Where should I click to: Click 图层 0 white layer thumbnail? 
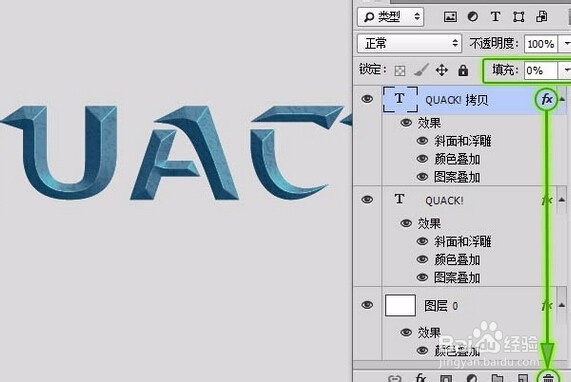point(400,305)
